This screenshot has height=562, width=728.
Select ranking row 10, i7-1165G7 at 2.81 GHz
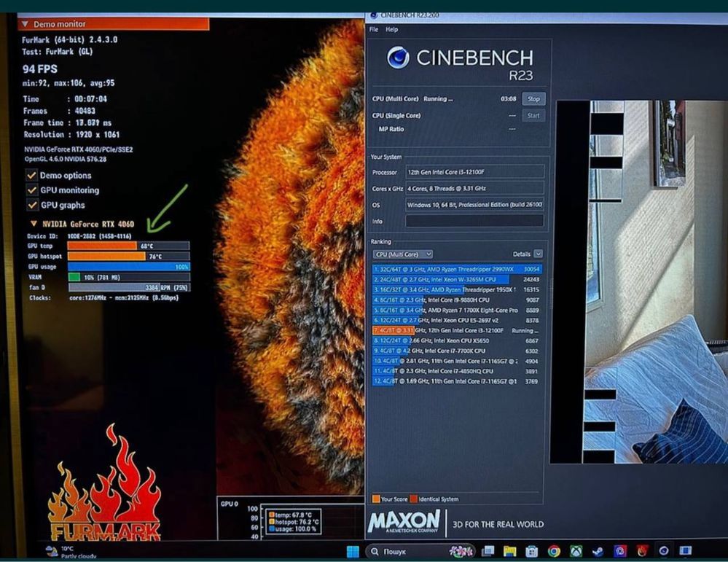457,362
